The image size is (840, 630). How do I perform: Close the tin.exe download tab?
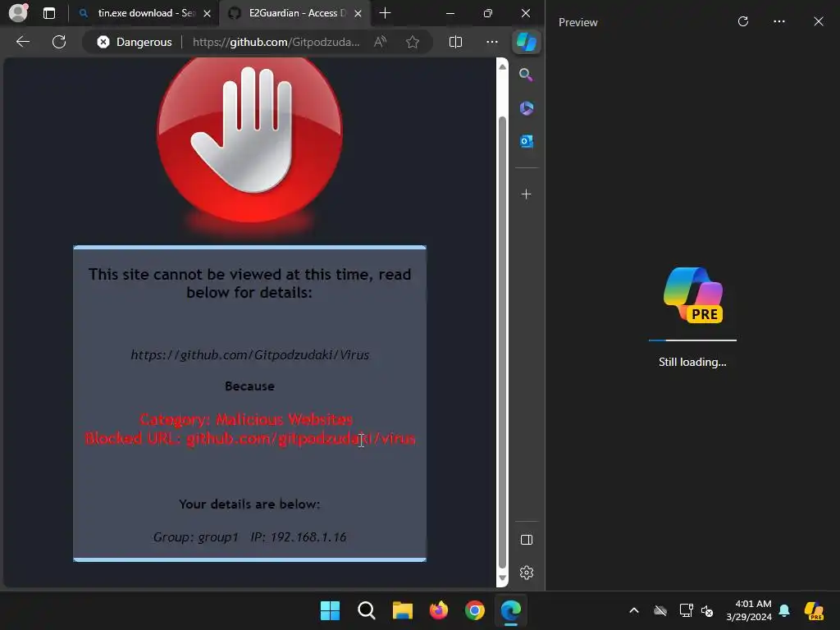pyautogui.click(x=208, y=13)
